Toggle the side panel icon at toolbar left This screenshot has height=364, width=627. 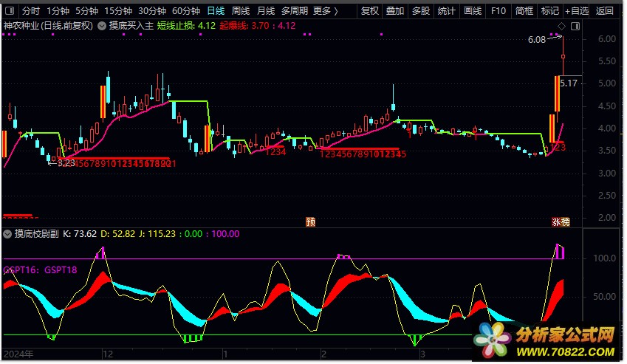coord(10,11)
